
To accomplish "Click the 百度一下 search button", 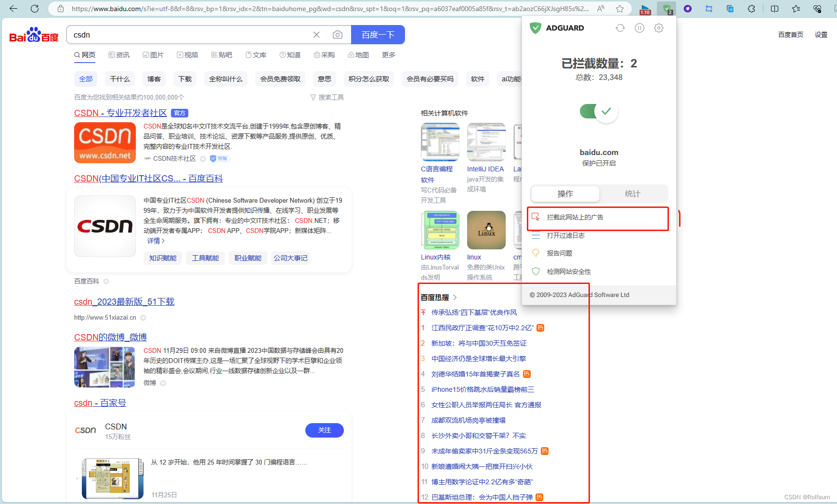I will 378,35.
